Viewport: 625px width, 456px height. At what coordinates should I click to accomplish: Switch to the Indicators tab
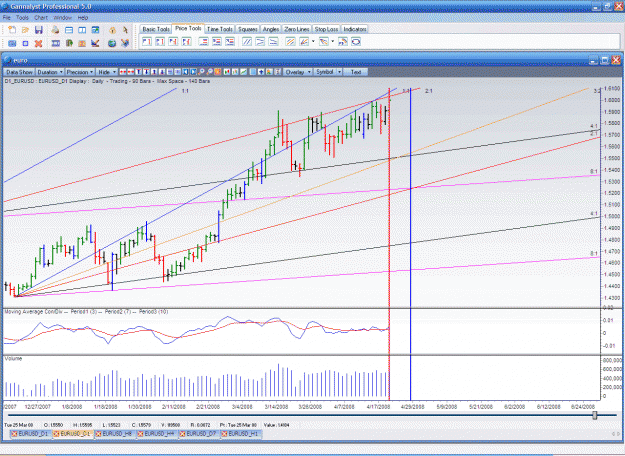click(x=354, y=29)
